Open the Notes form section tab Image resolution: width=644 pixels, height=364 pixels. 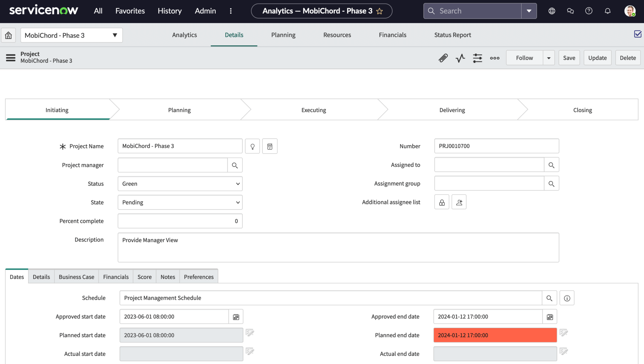tap(168, 277)
